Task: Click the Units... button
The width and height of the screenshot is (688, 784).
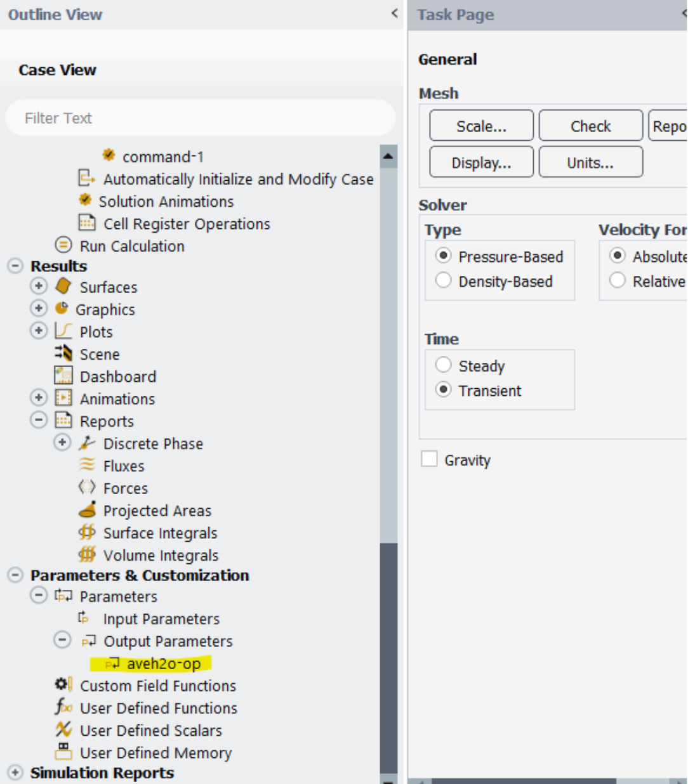Action: (x=590, y=162)
